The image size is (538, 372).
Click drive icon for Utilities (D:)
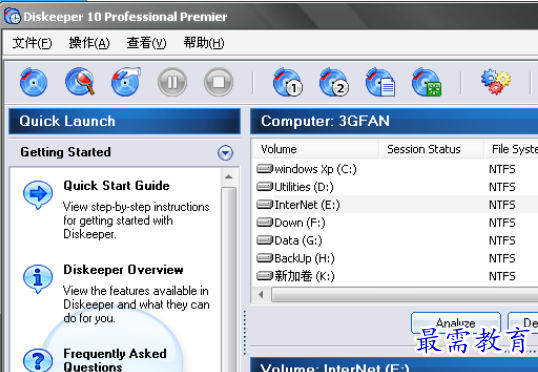click(265, 187)
